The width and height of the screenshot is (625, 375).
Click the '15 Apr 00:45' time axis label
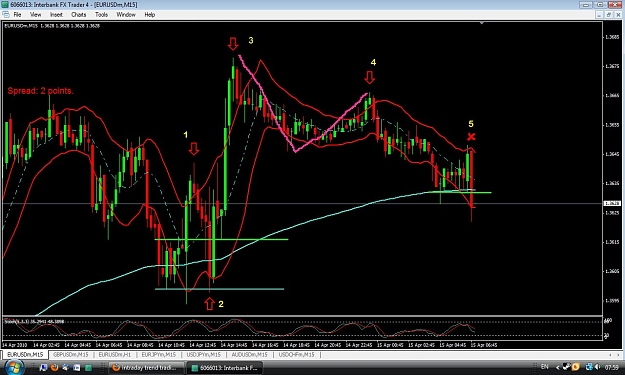coord(390,345)
